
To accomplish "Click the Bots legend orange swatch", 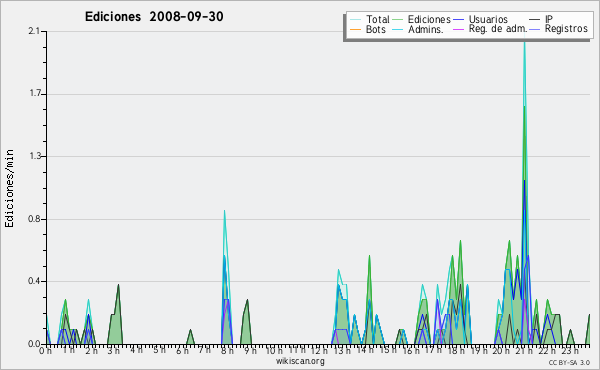I will coord(355,29).
